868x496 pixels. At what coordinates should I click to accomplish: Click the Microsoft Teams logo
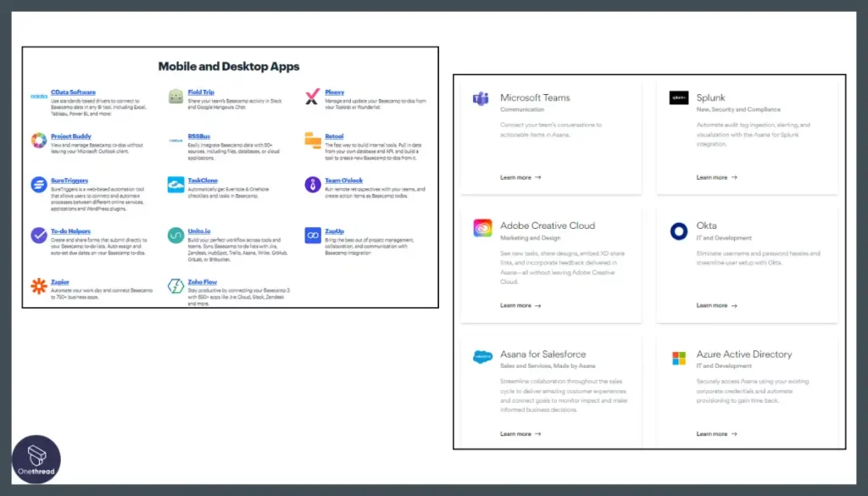pos(481,98)
